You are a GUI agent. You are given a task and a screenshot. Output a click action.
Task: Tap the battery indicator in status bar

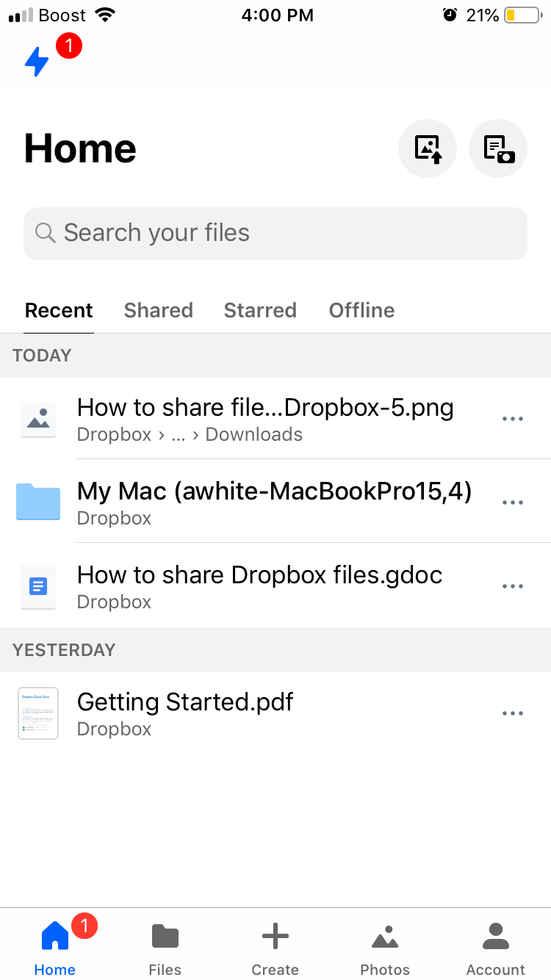tap(522, 13)
